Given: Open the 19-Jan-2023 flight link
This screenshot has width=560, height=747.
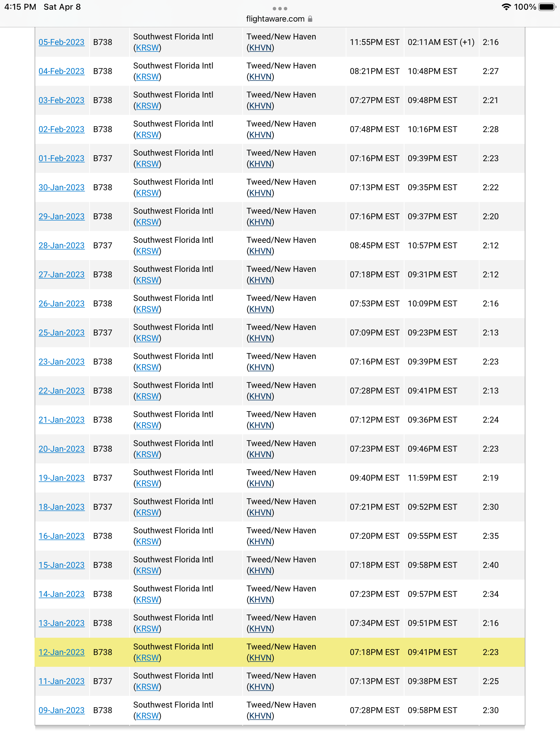Looking at the screenshot, I should 62,478.
